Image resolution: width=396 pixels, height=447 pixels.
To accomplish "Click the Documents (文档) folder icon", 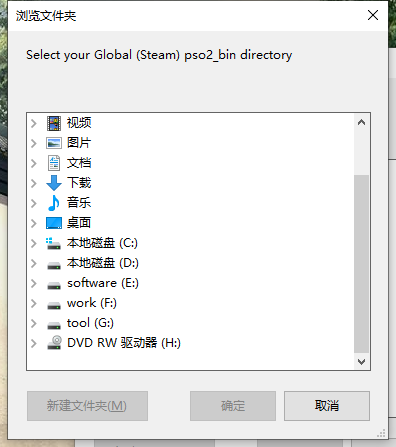I will 54,163.
